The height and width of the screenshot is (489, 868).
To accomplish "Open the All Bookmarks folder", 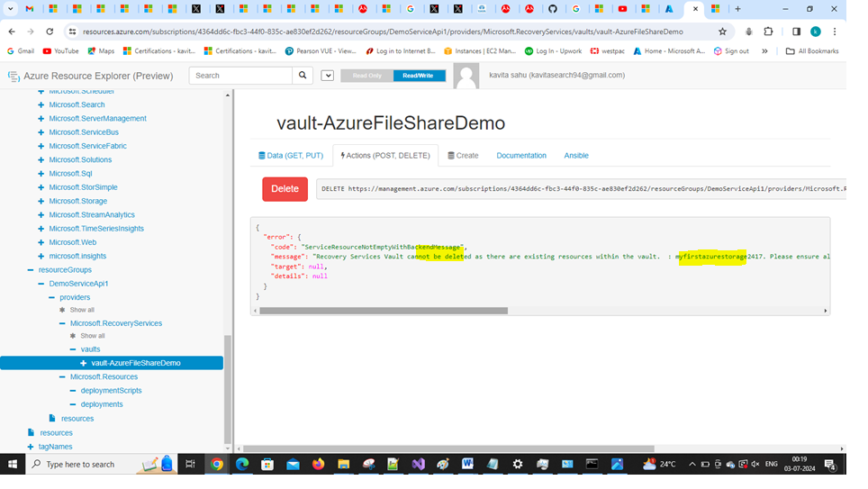I will [x=812, y=51].
